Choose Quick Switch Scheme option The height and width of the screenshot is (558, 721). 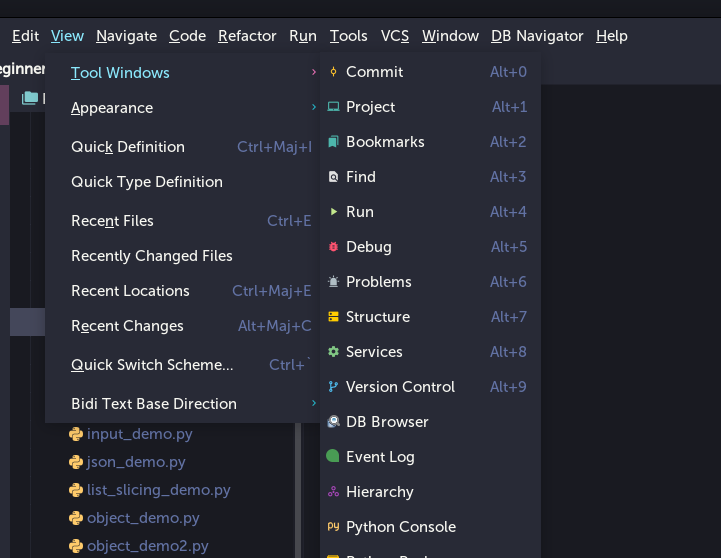(x=152, y=365)
